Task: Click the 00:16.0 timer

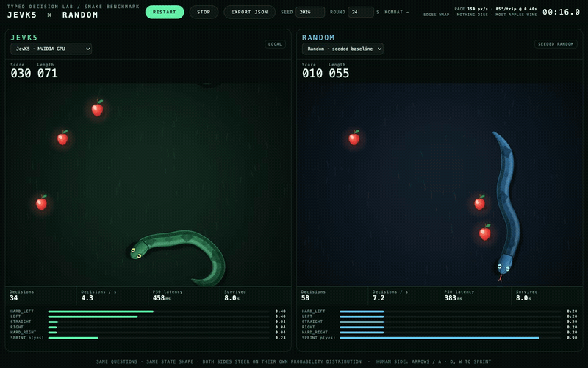Action: 561,12
